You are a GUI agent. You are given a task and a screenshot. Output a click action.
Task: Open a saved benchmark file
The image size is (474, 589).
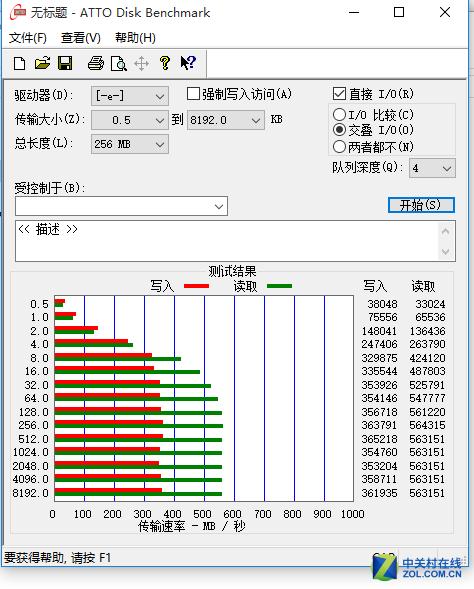click(x=42, y=63)
